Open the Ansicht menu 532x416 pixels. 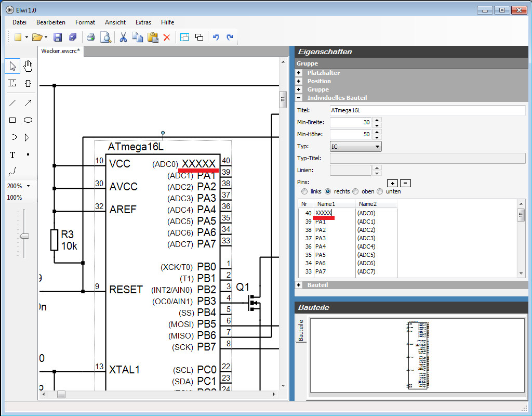coord(115,22)
